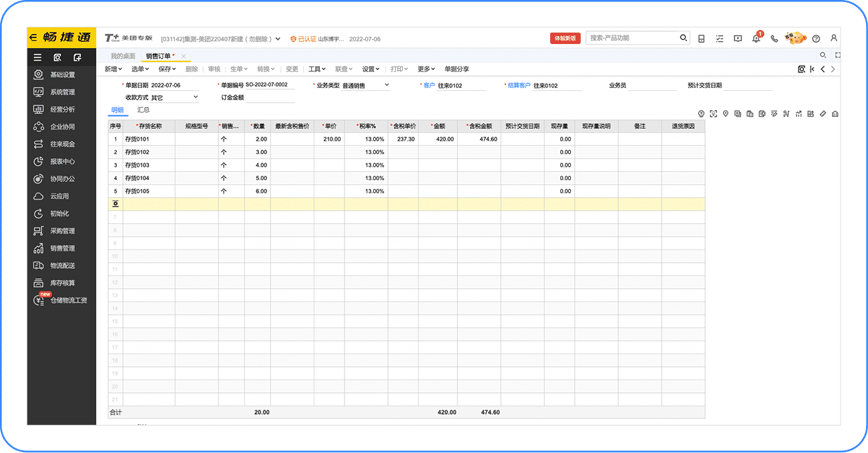Click the 237.30 含税单价 cell
This screenshot has height=453, width=868.
(403, 139)
